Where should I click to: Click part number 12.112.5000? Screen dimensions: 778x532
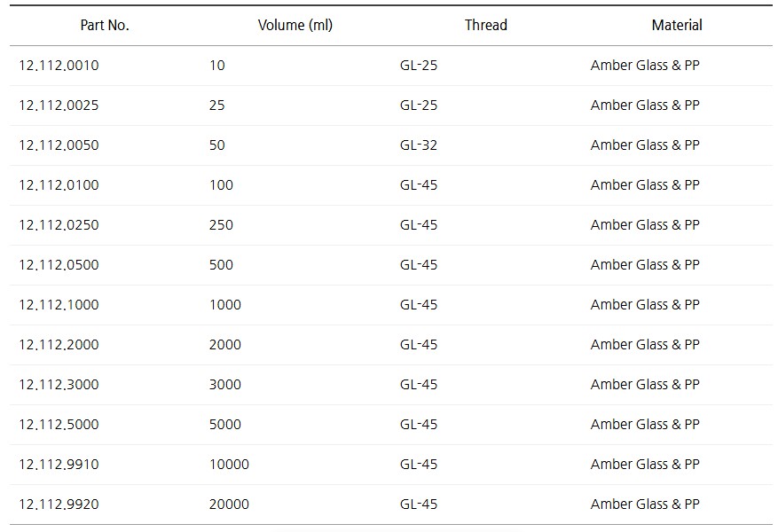coord(59,425)
